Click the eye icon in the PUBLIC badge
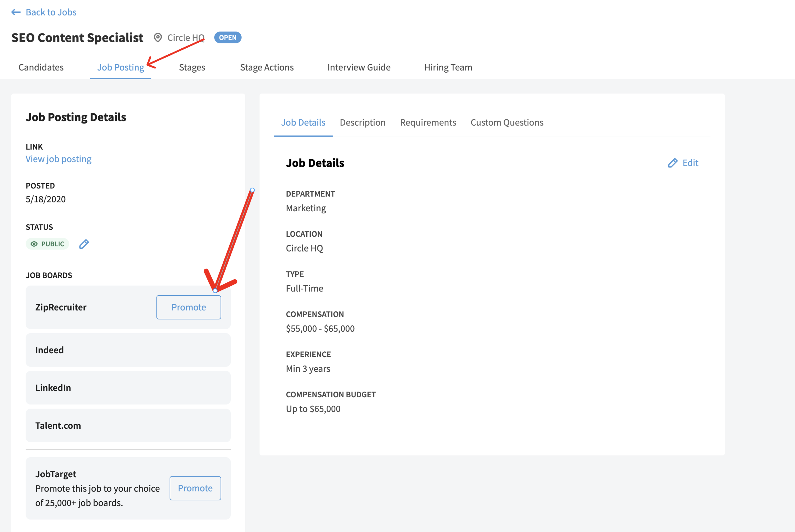 tap(34, 244)
